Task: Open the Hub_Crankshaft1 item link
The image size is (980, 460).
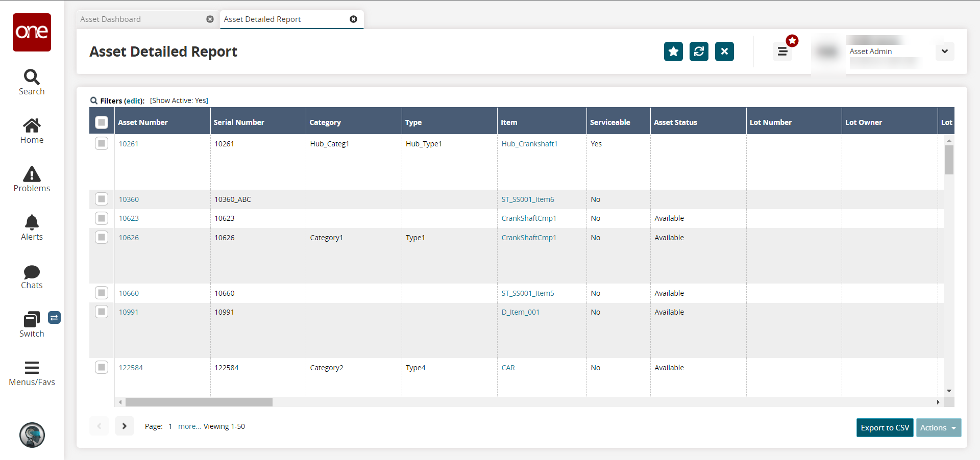Action: pyautogui.click(x=529, y=144)
